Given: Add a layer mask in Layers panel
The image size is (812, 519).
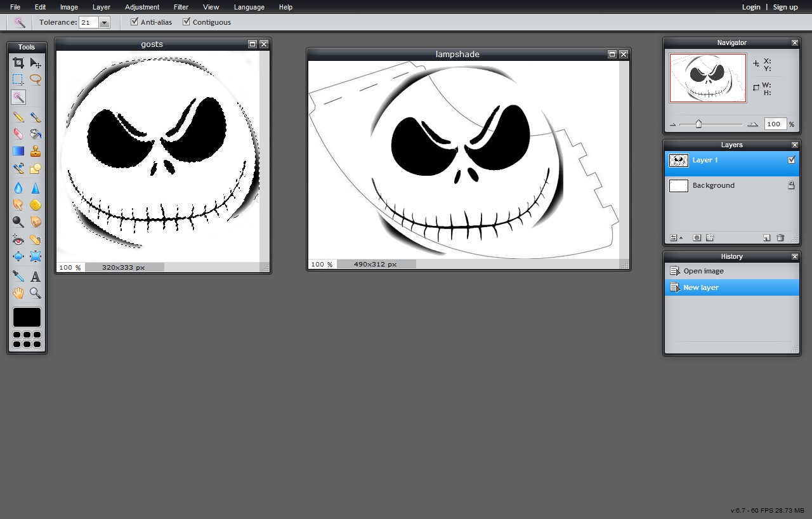Looking at the screenshot, I should pos(697,238).
